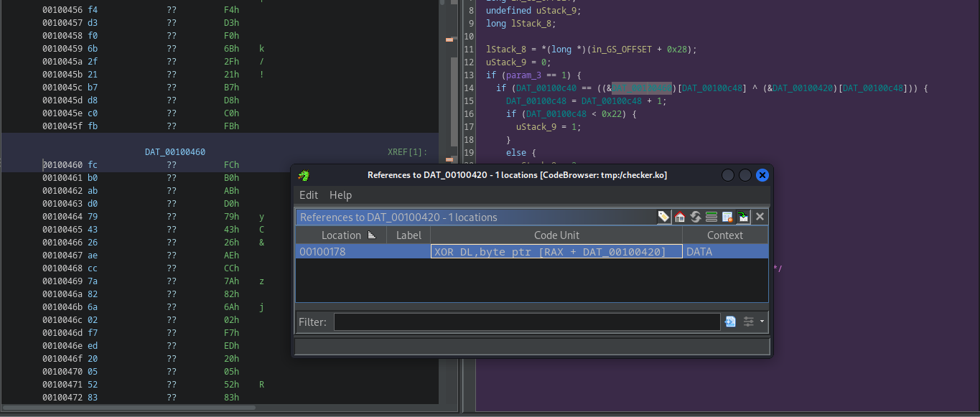The image size is (980, 417).
Task: Click 'undefined uStack_9;' declaration in decompiler
Action: pos(533,11)
